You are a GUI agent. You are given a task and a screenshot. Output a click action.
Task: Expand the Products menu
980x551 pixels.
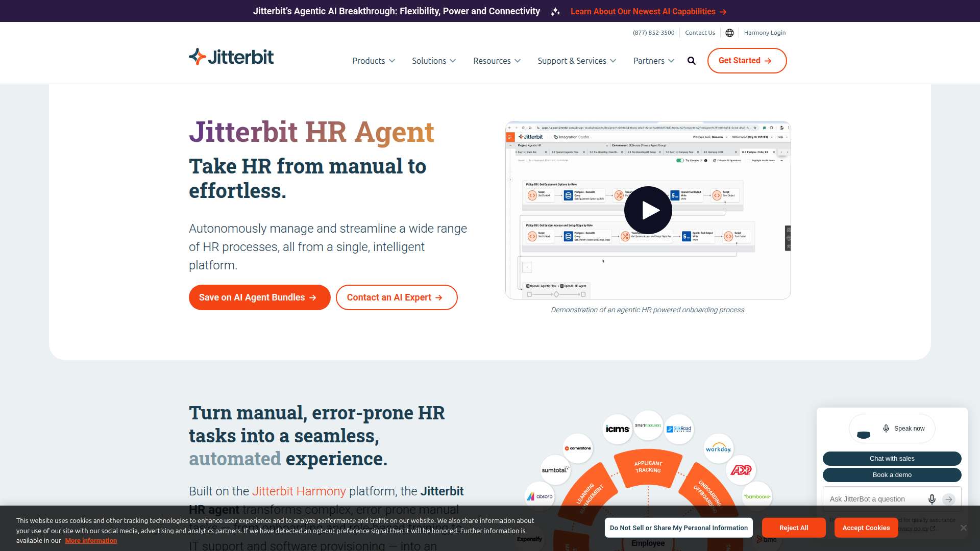[374, 61]
